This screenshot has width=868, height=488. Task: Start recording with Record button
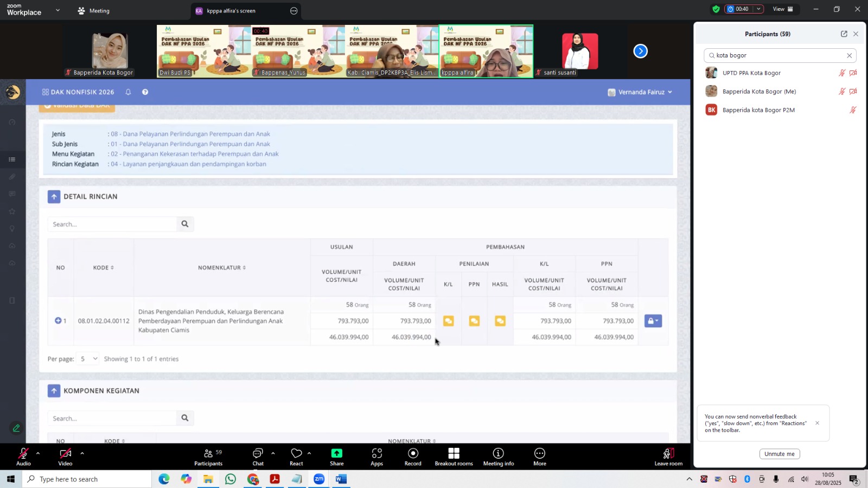[413, 457]
